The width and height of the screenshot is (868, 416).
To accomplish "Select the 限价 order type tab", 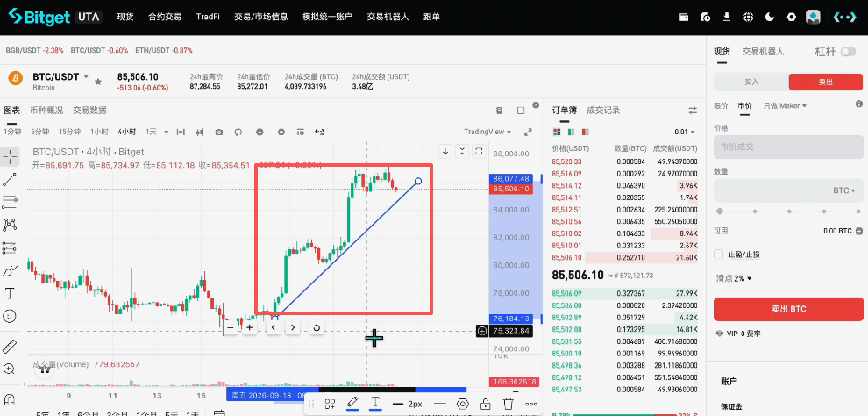I will click(721, 105).
